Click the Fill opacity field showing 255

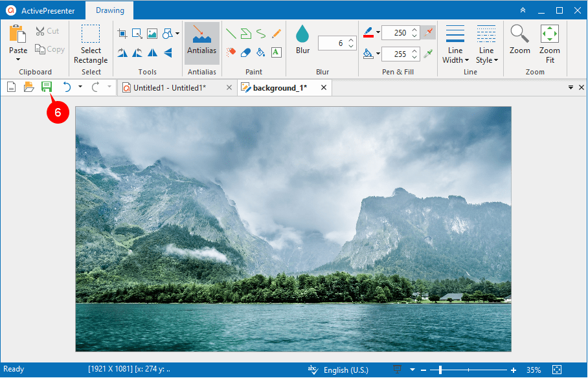point(396,54)
